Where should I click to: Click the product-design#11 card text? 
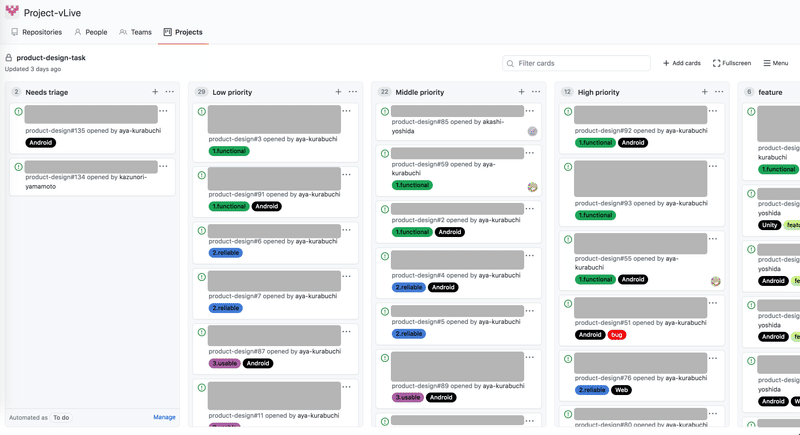[x=273, y=416]
